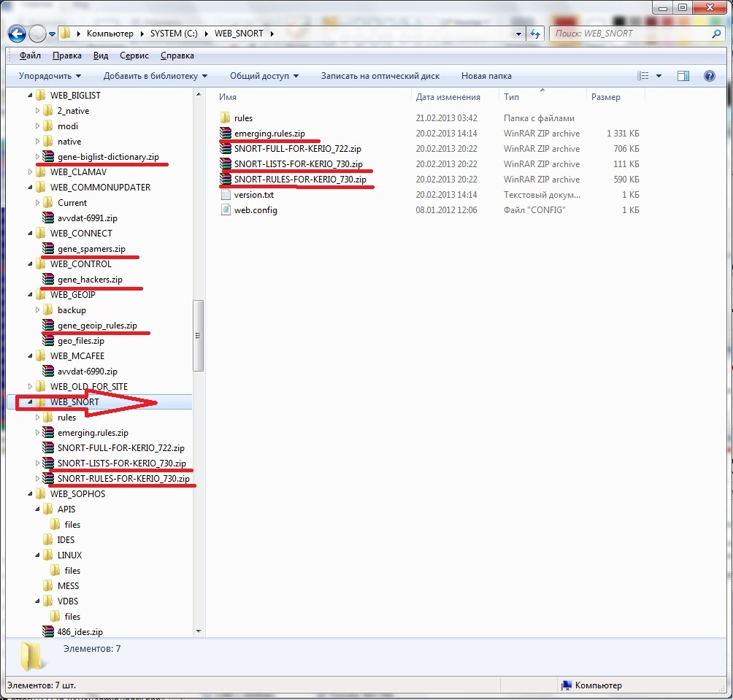This screenshot has height=700, width=733.
Task: Click the refresh icon beside address bar
Action: pyautogui.click(x=535, y=34)
